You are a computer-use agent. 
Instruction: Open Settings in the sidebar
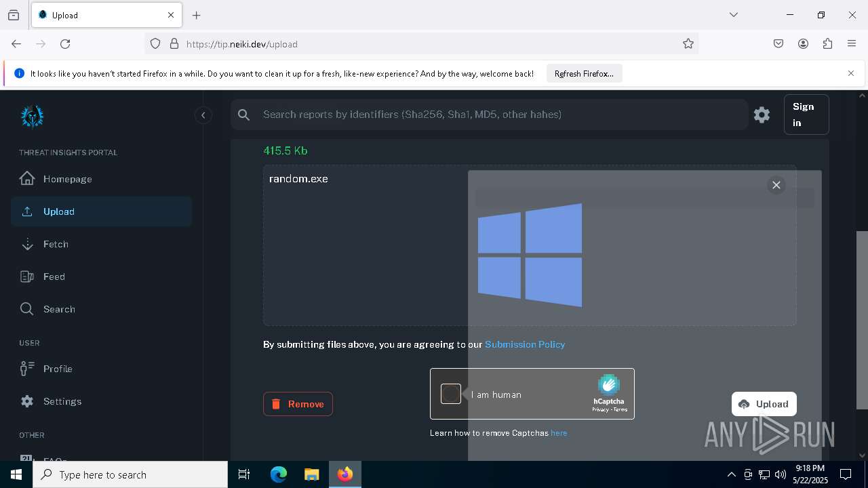pos(101,401)
